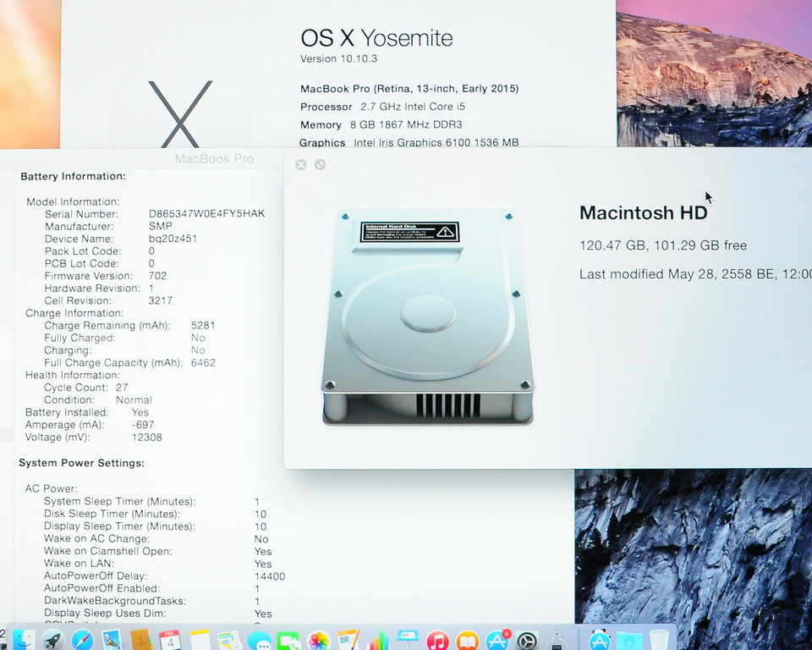
Task: Click AutoPowerOff Delay value 14400
Action: (270, 576)
